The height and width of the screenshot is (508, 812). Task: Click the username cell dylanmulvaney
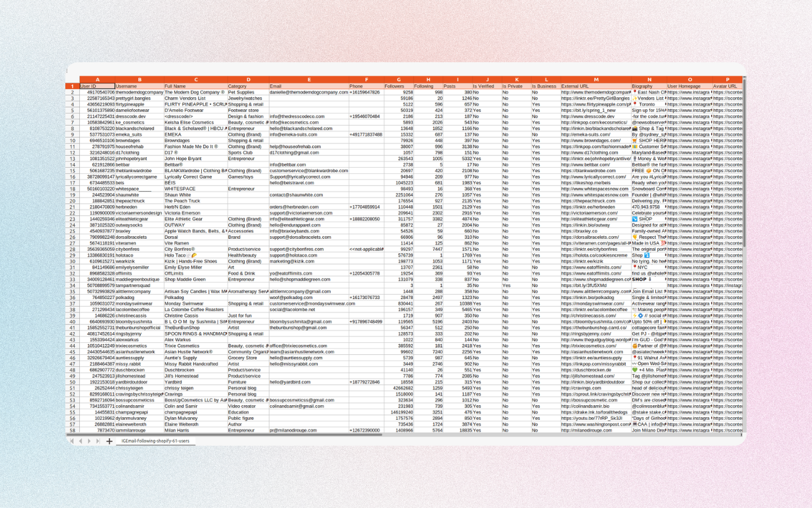pyautogui.click(x=140, y=418)
